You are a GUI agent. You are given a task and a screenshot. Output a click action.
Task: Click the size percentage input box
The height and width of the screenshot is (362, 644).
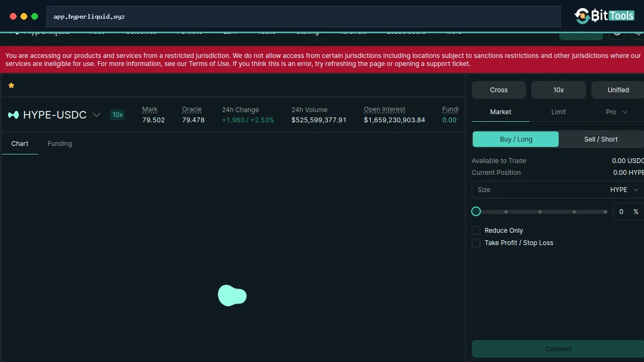[628, 212]
